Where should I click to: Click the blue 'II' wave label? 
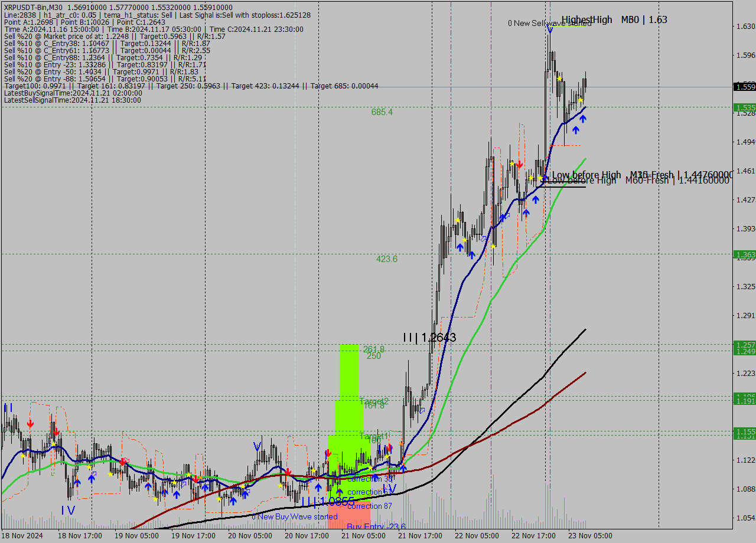point(8,408)
